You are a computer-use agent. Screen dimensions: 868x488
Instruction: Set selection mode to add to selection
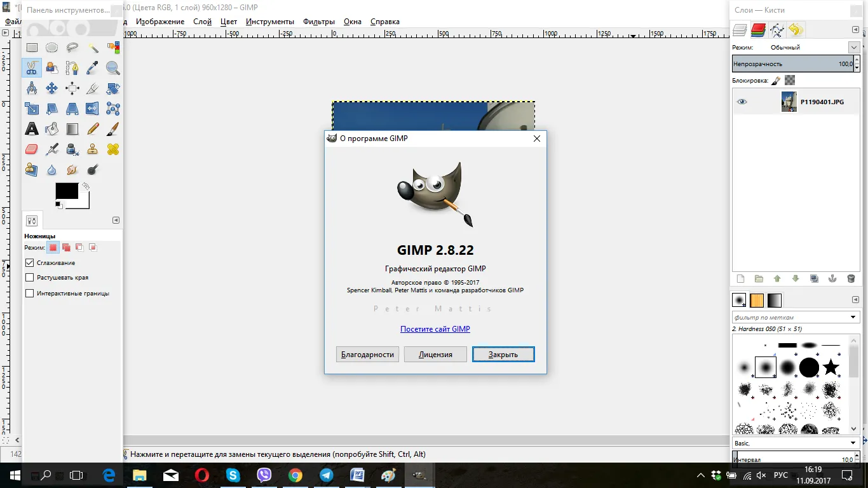(66, 247)
